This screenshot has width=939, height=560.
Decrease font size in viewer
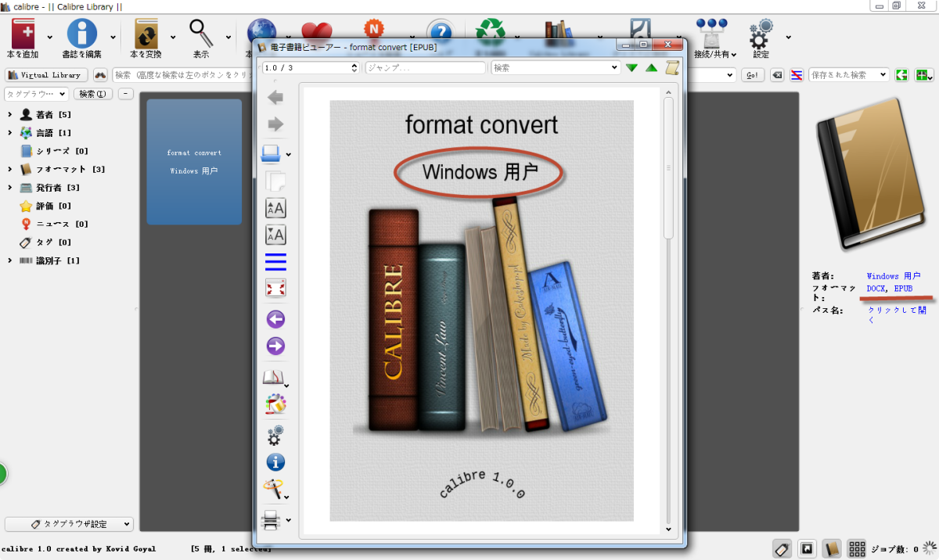pos(275,234)
